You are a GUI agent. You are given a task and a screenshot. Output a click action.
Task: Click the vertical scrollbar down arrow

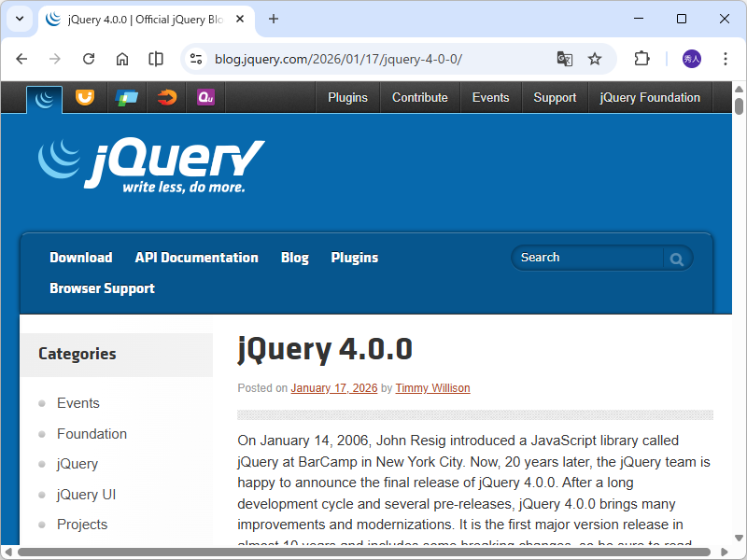[x=739, y=538]
